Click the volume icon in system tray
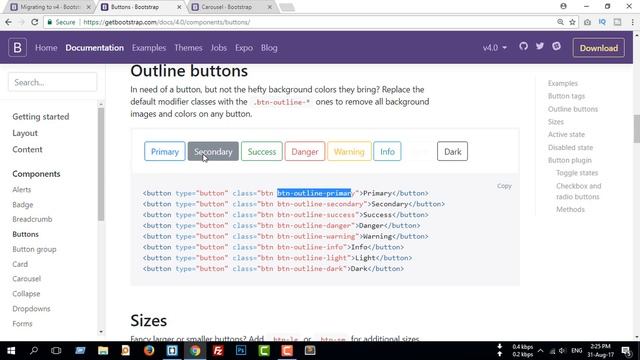Image resolution: width=640 pixels, height=360 pixels. (562, 351)
